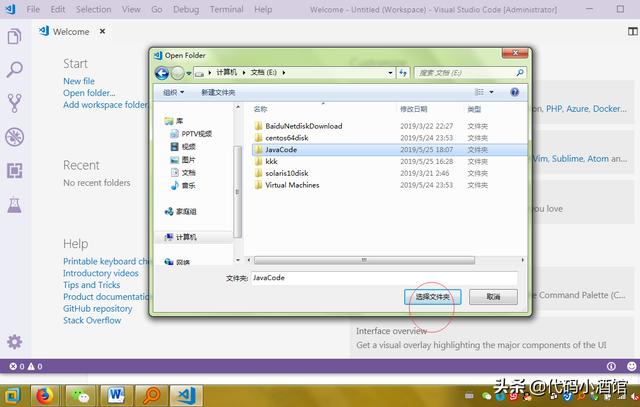Open the view options dropdown arrow
This screenshot has height=407, width=640.
491,92
